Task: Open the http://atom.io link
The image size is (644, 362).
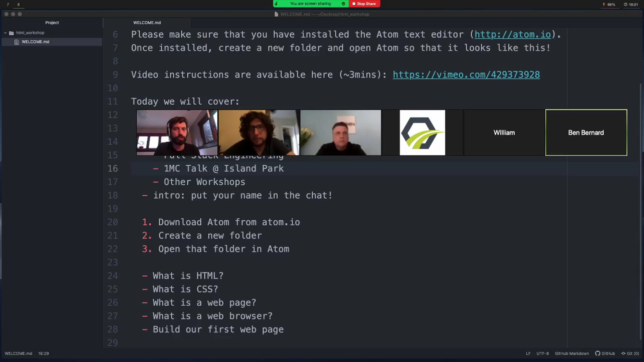Action: tap(513, 35)
